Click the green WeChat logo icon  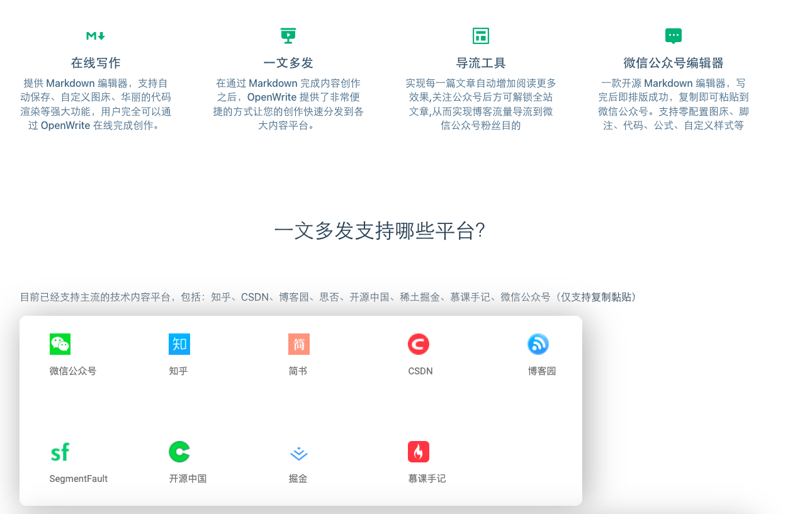click(60, 344)
